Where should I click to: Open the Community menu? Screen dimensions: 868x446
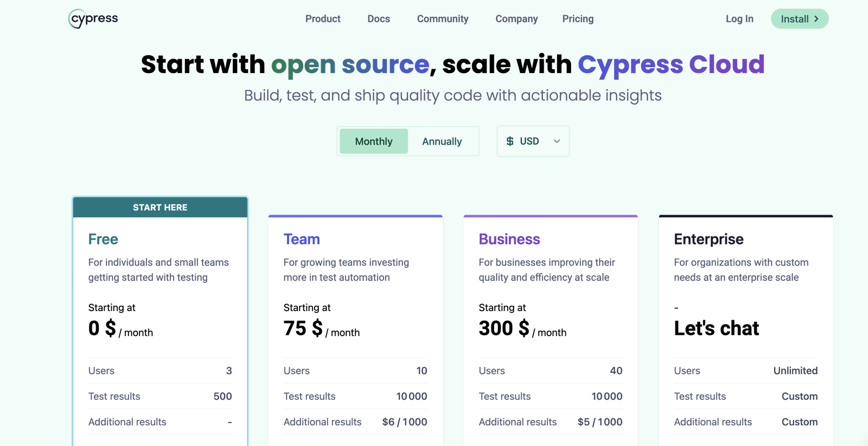pyautogui.click(x=443, y=19)
